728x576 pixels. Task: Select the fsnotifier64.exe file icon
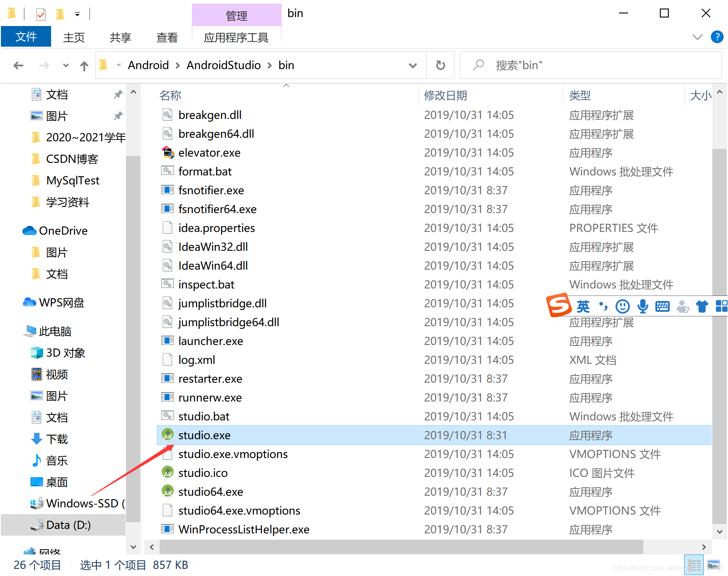coord(168,209)
